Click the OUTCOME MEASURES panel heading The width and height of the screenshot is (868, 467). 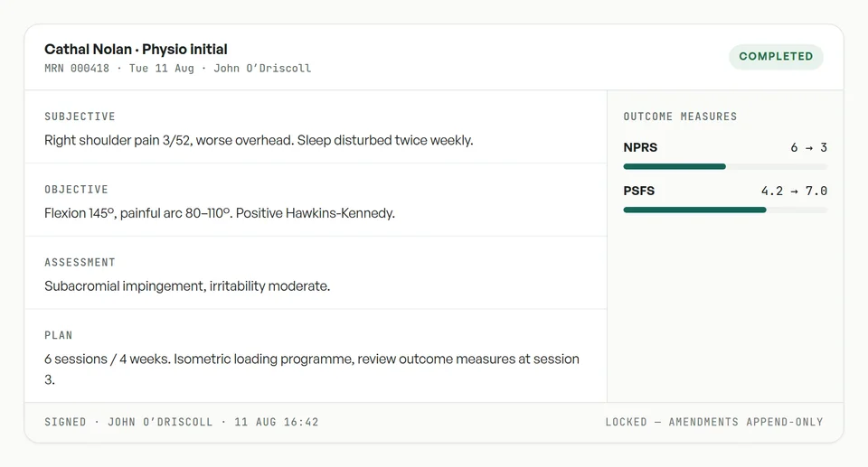[x=680, y=117]
